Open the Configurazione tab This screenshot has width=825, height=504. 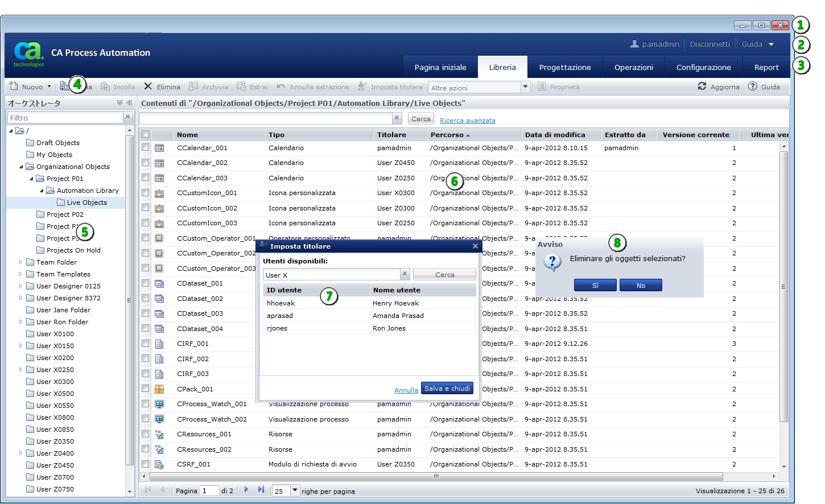click(703, 67)
